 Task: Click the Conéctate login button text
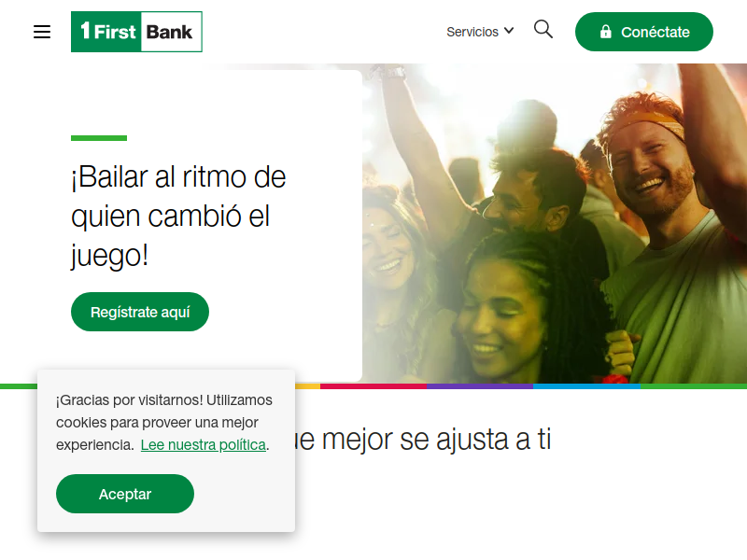(655, 32)
